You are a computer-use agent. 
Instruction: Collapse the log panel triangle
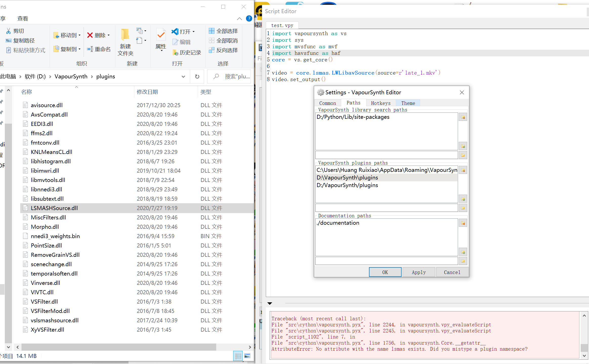270,303
